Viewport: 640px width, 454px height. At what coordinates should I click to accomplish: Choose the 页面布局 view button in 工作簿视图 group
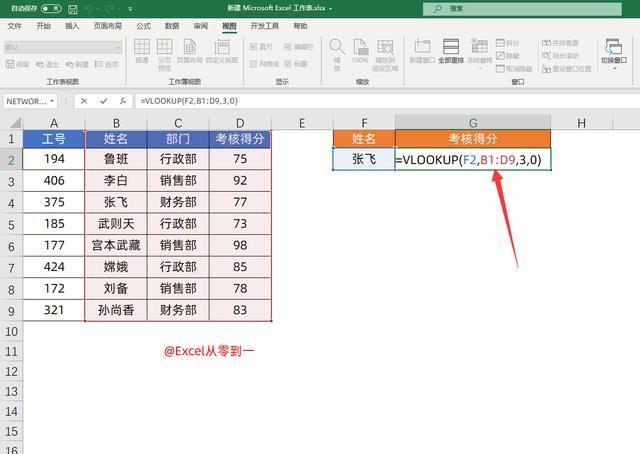pos(189,51)
